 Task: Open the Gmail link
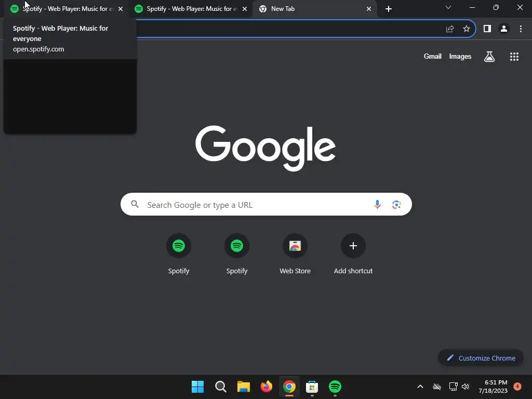[433, 56]
